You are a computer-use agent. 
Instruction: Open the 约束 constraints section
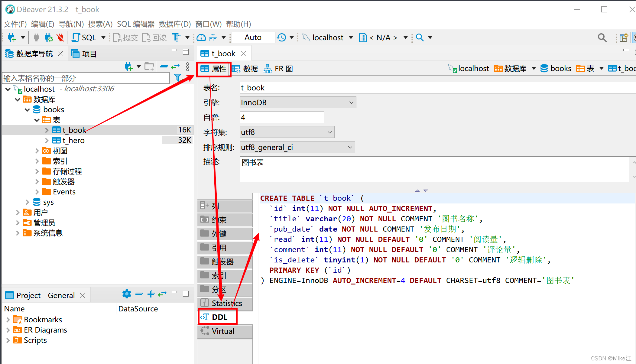[225, 220]
